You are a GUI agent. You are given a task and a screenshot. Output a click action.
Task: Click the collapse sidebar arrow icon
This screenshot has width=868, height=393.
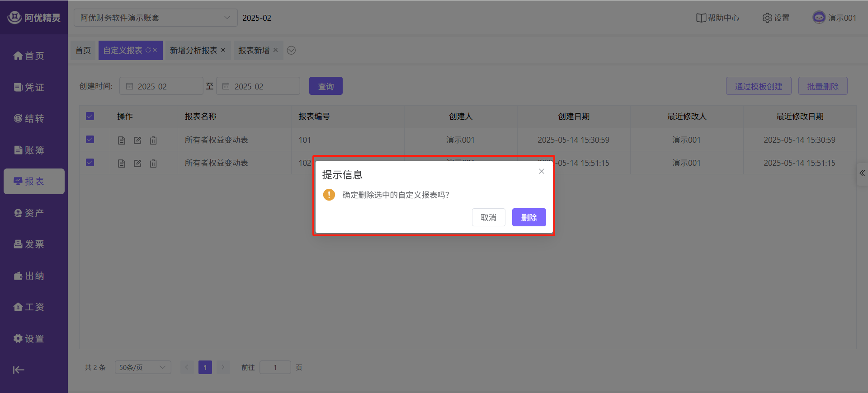pyautogui.click(x=18, y=370)
